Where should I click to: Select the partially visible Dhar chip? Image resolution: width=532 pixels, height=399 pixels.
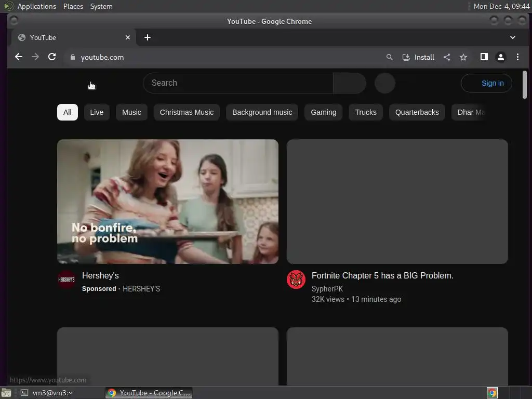click(x=469, y=112)
